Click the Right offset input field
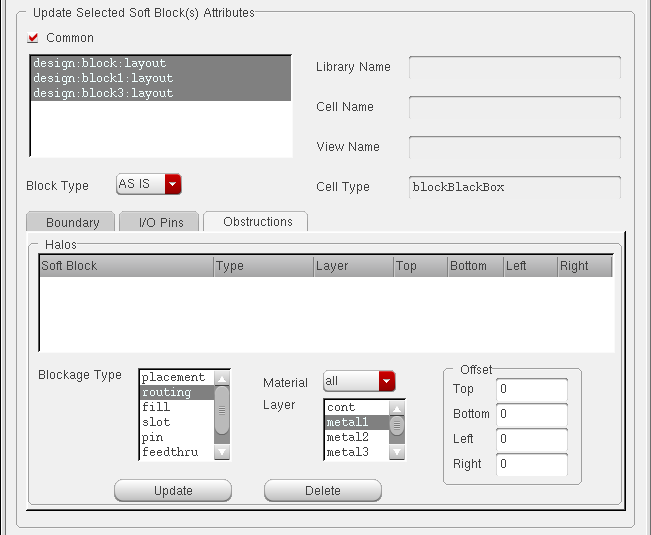This screenshot has height=535, width=651. point(531,464)
